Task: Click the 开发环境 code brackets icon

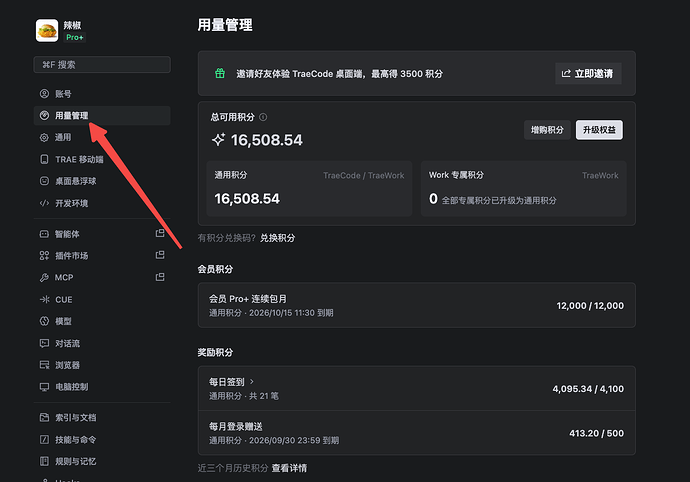Action: click(44, 203)
